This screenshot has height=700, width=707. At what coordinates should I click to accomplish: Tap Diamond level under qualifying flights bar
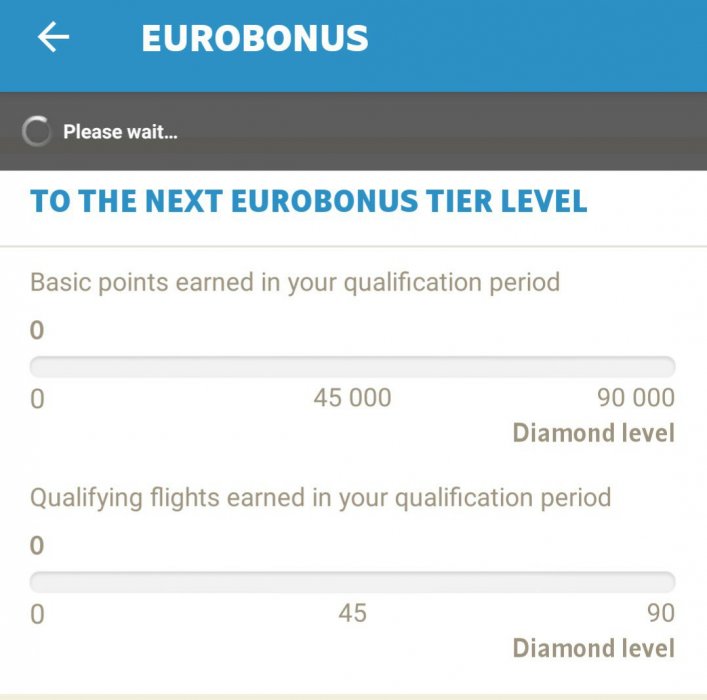[593, 648]
